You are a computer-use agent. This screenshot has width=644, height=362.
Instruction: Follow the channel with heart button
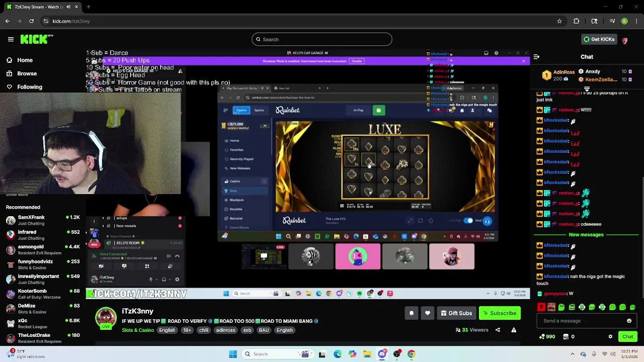coord(428,313)
